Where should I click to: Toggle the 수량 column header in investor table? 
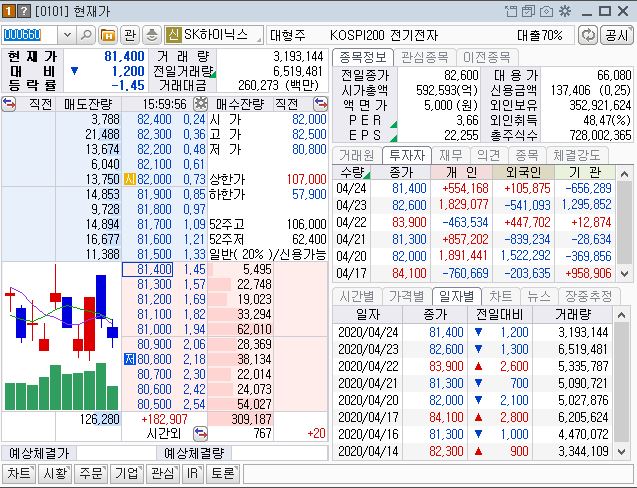coord(352,173)
